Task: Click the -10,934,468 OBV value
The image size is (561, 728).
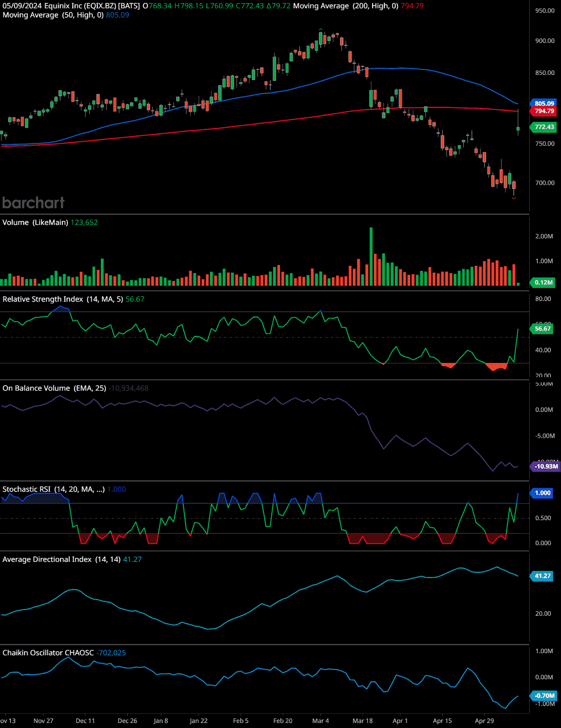Action: pyautogui.click(x=128, y=388)
